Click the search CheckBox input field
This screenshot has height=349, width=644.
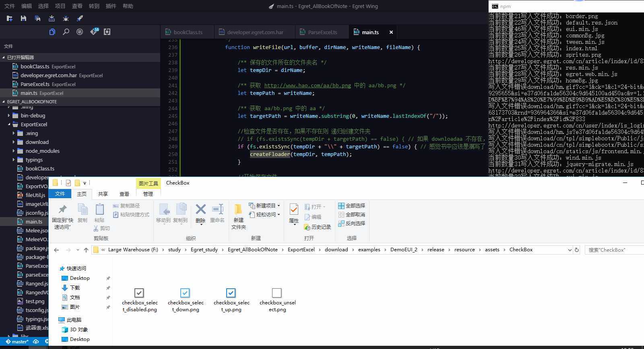(x=614, y=250)
